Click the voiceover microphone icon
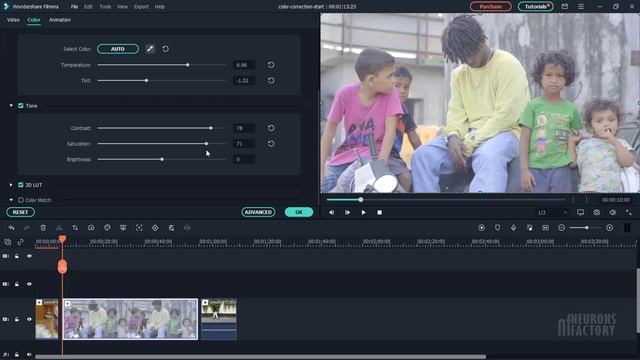640x360 pixels. coord(513,228)
